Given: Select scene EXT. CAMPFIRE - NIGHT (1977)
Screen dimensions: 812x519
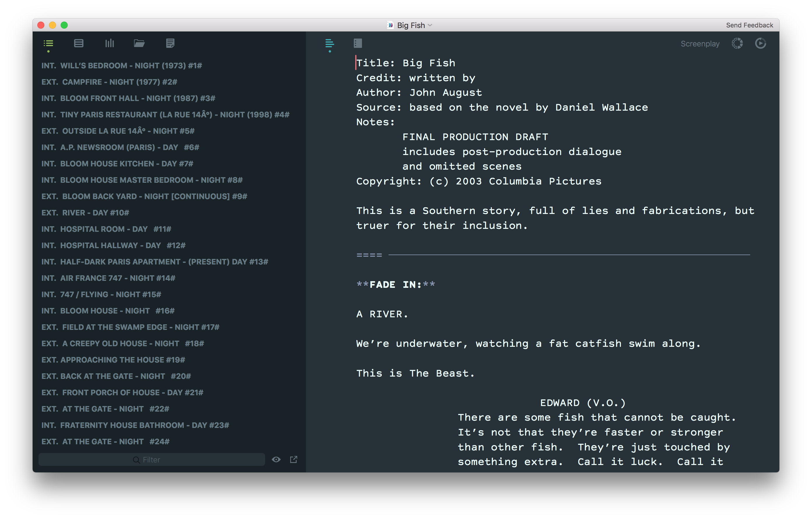Looking at the screenshot, I should point(109,82).
